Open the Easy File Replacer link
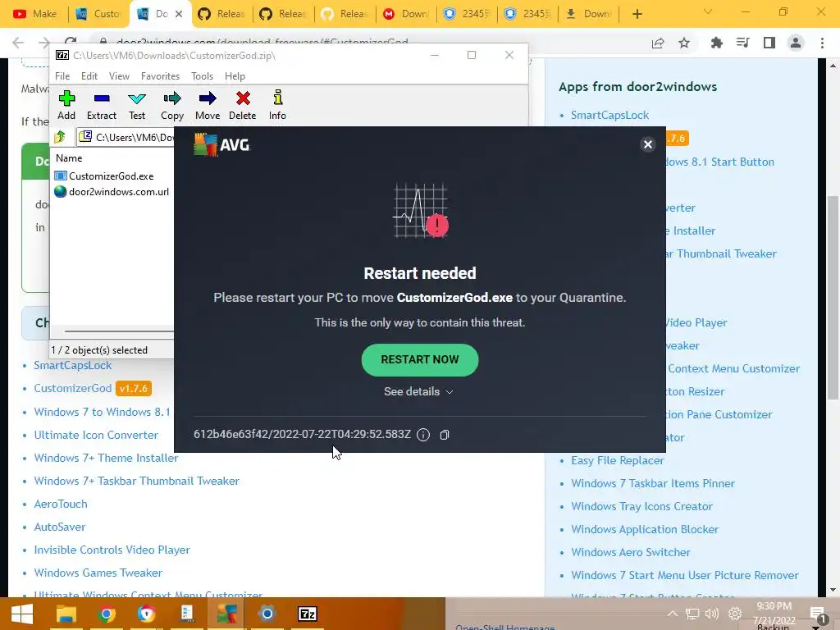The width and height of the screenshot is (840, 630). point(617,460)
